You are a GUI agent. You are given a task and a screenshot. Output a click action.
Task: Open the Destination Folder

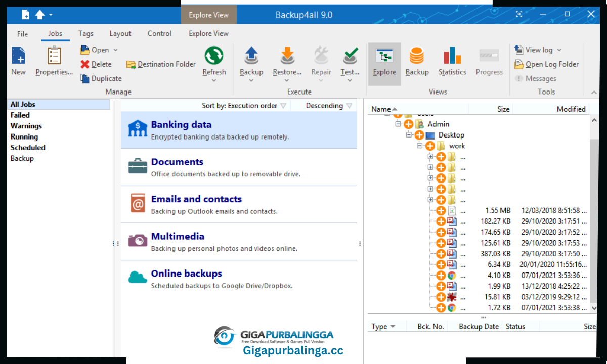[x=161, y=64]
